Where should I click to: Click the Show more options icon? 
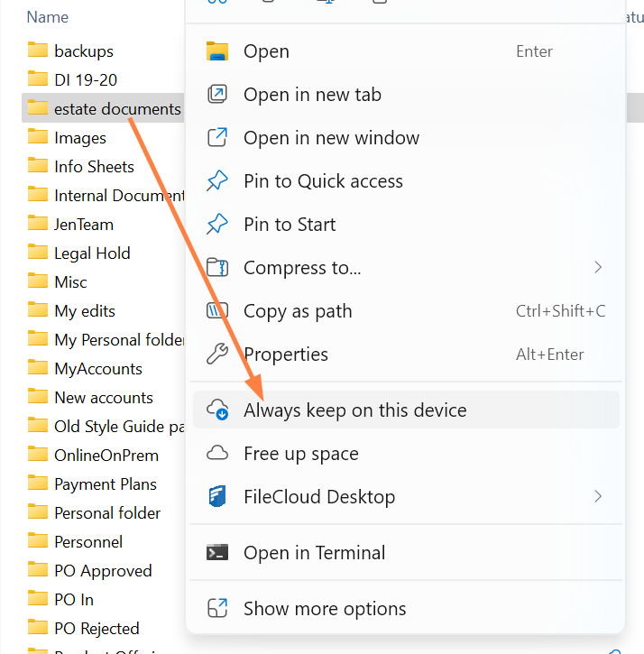click(x=217, y=609)
